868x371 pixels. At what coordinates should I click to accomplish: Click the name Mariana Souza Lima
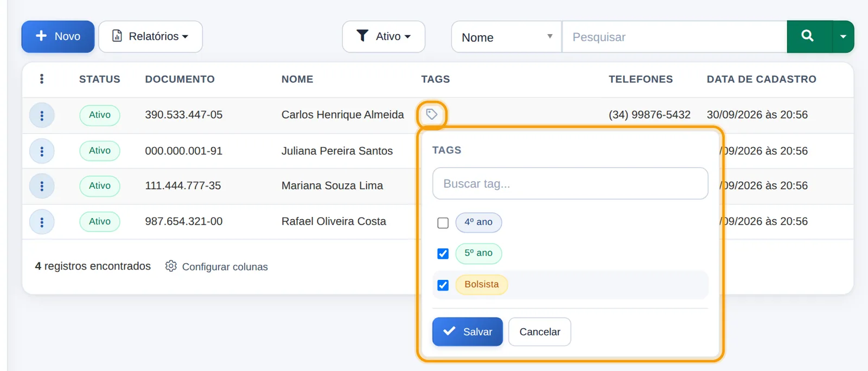click(332, 185)
